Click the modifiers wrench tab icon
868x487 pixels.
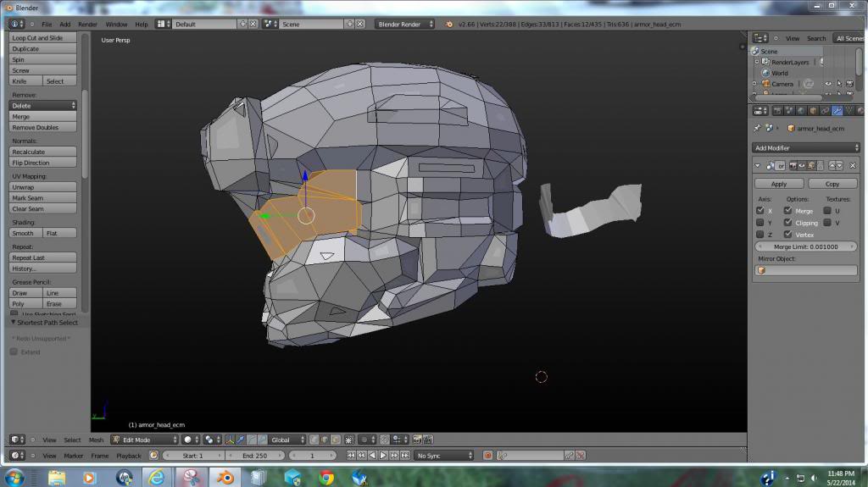(837, 110)
